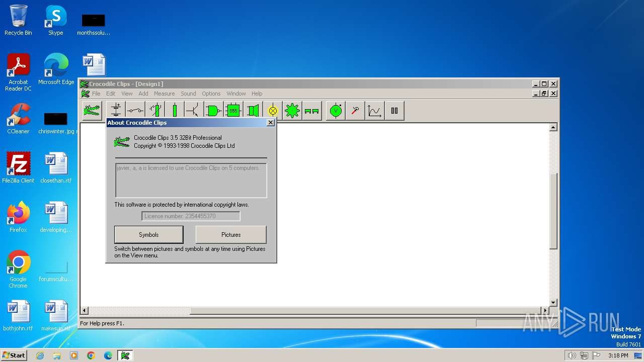Select the closethan.rtf desktop file

(x=56, y=167)
